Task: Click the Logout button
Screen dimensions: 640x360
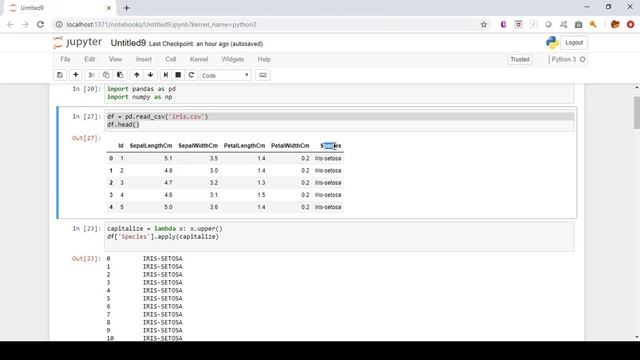Action: (x=574, y=42)
